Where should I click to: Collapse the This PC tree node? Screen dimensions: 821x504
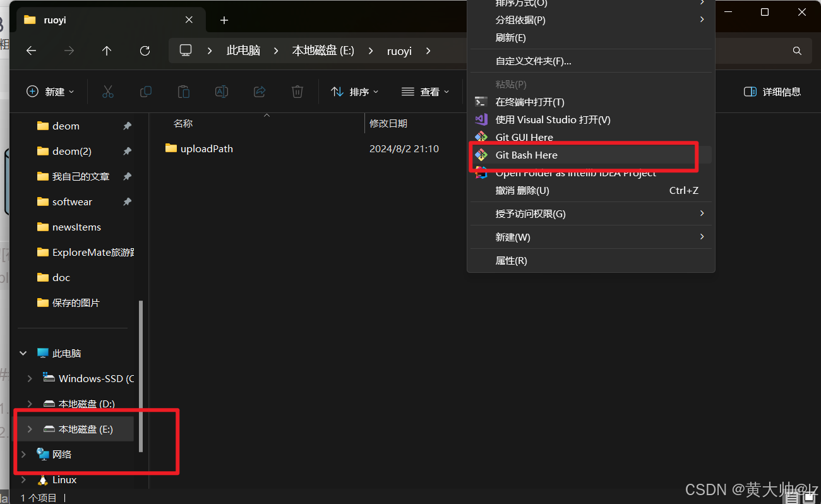click(23, 354)
